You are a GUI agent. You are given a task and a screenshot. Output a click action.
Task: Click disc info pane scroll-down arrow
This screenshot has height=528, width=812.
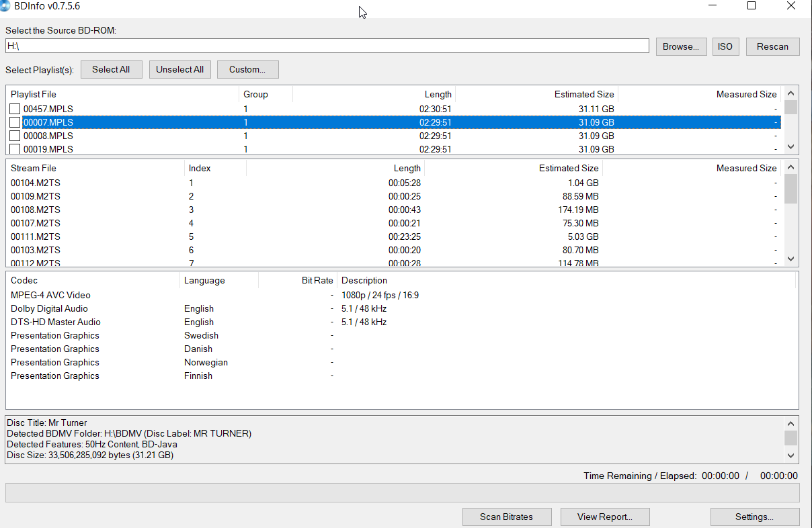[x=790, y=455]
